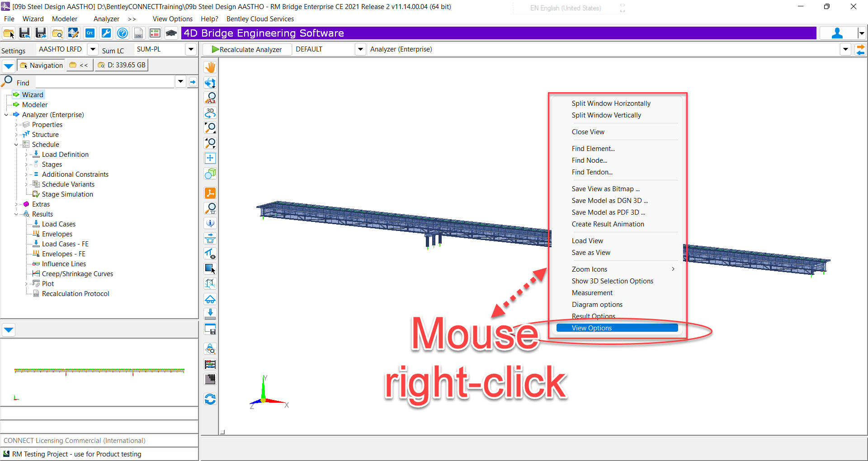Viewport: 868px width, 461px height.
Task: Click the graduation cap training icon
Action: tap(171, 33)
